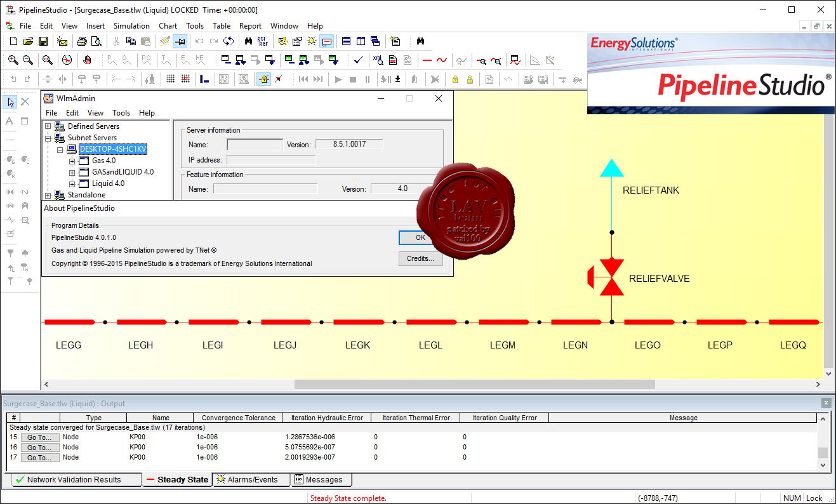Viewport: 836px width, 504px height.
Task: Toggle the black grid display button
Action: click(170, 79)
